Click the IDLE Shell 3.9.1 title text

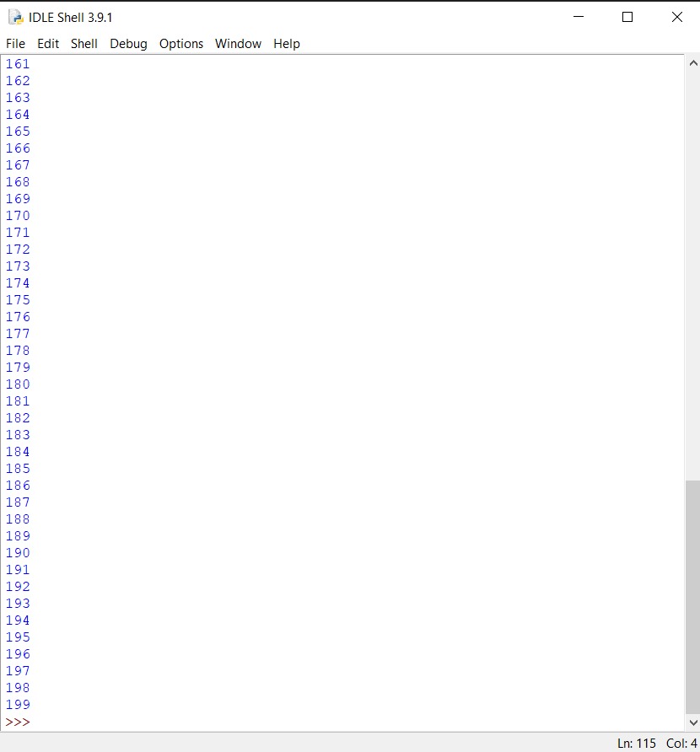(x=71, y=18)
